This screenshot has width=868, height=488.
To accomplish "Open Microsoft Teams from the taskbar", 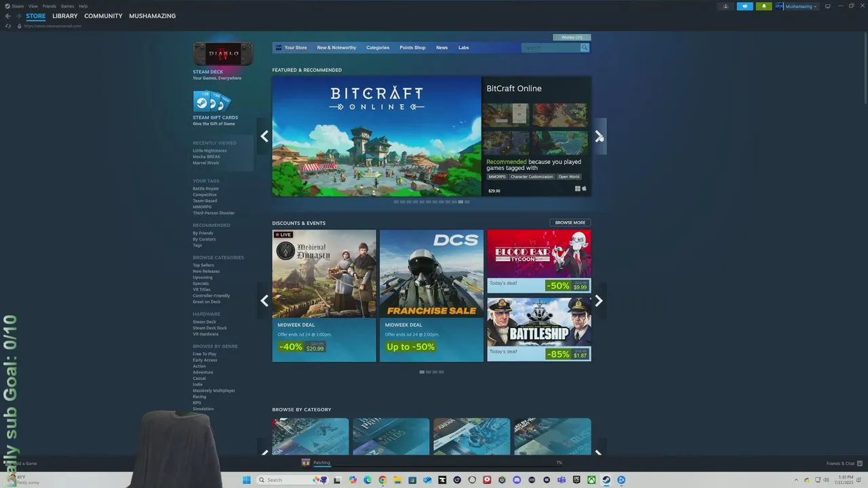I will [561, 480].
